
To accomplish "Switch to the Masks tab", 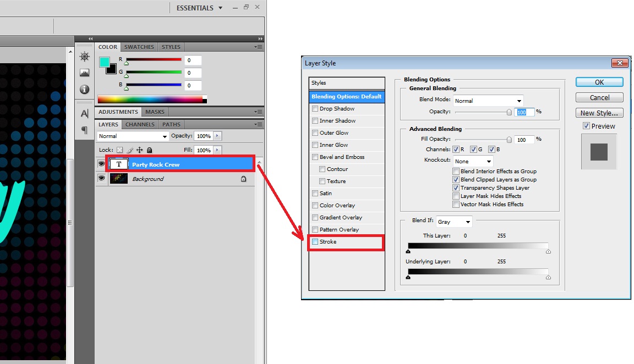I will 155,112.
